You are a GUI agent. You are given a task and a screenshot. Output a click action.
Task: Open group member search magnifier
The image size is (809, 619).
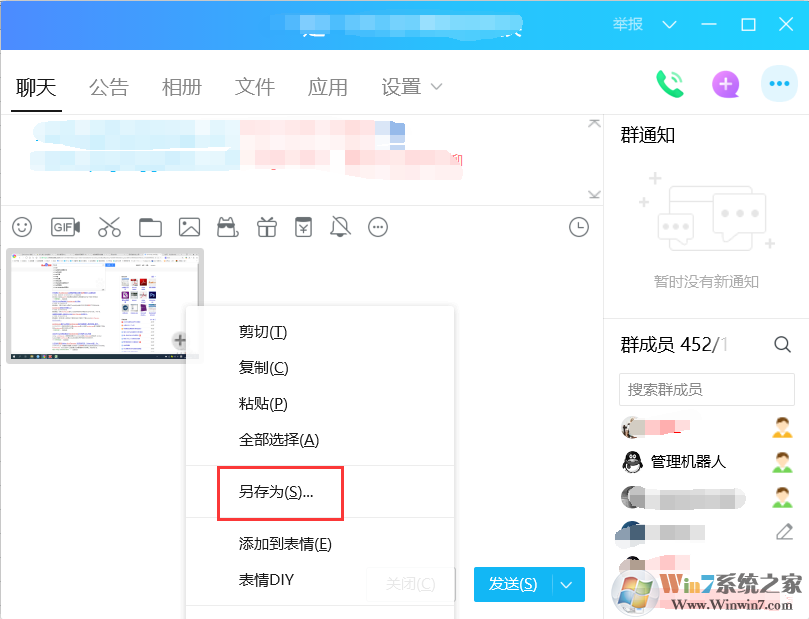(782, 344)
